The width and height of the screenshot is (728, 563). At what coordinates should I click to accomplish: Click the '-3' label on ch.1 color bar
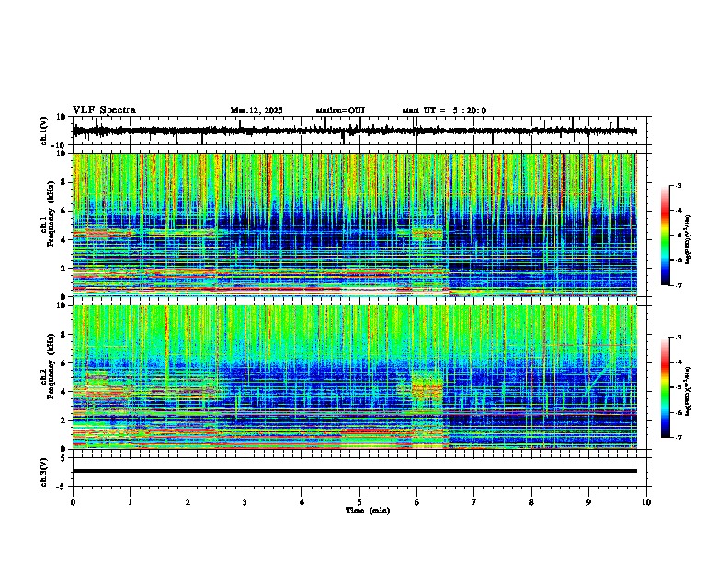(677, 186)
